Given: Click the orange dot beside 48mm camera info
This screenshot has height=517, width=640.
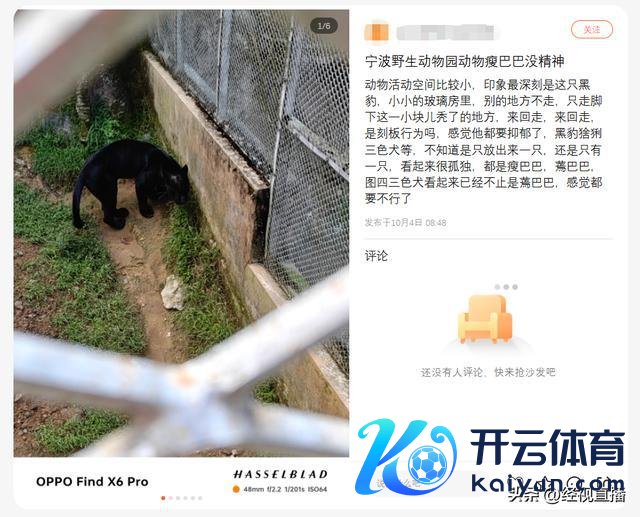Looking at the screenshot, I should point(236,489).
